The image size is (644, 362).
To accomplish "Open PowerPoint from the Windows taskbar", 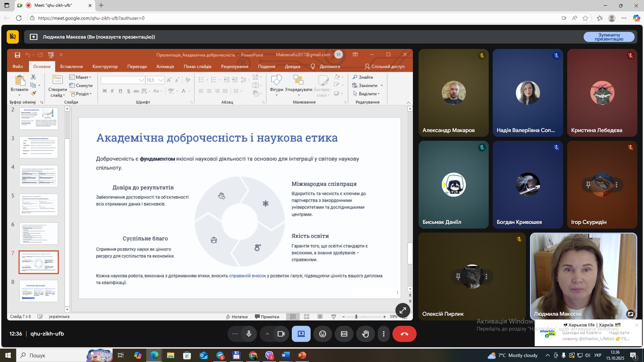I will pos(302,355).
